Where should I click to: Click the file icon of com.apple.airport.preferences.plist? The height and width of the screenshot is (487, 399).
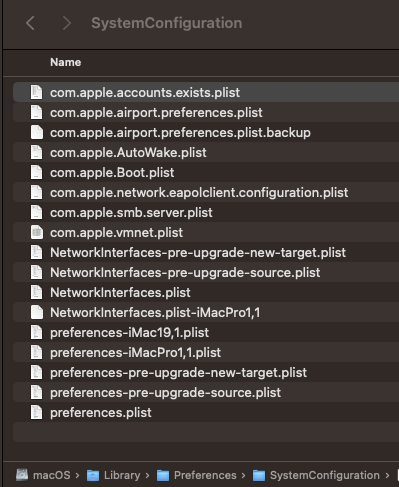[x=36, y=112]
